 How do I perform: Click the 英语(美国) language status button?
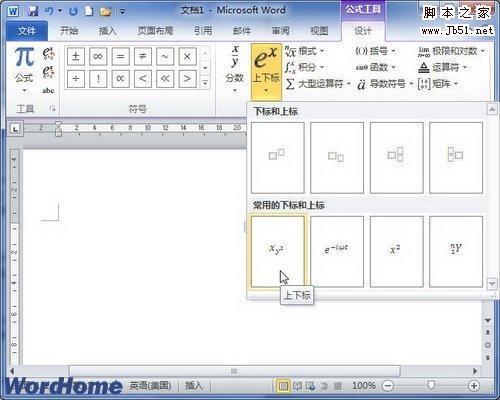point(150,386)
